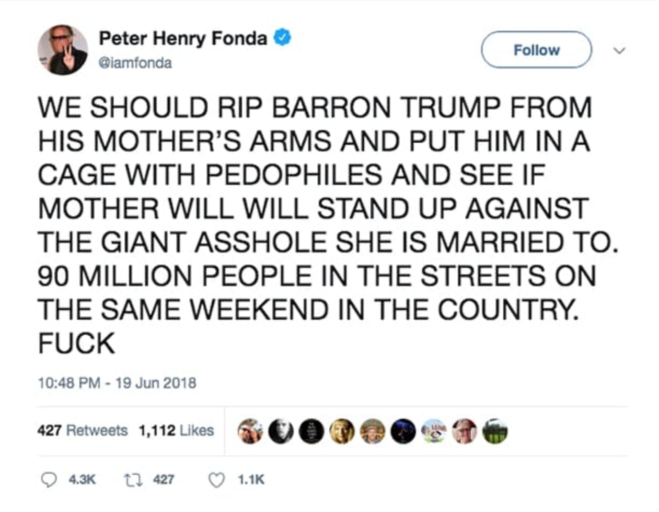Open the @iamfonda handle link

(135, 63)
